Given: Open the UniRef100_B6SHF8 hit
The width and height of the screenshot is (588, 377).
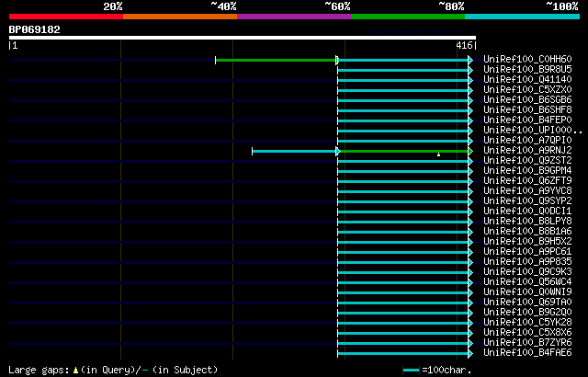Looking at the screenshot, I should tap(527, 110).
